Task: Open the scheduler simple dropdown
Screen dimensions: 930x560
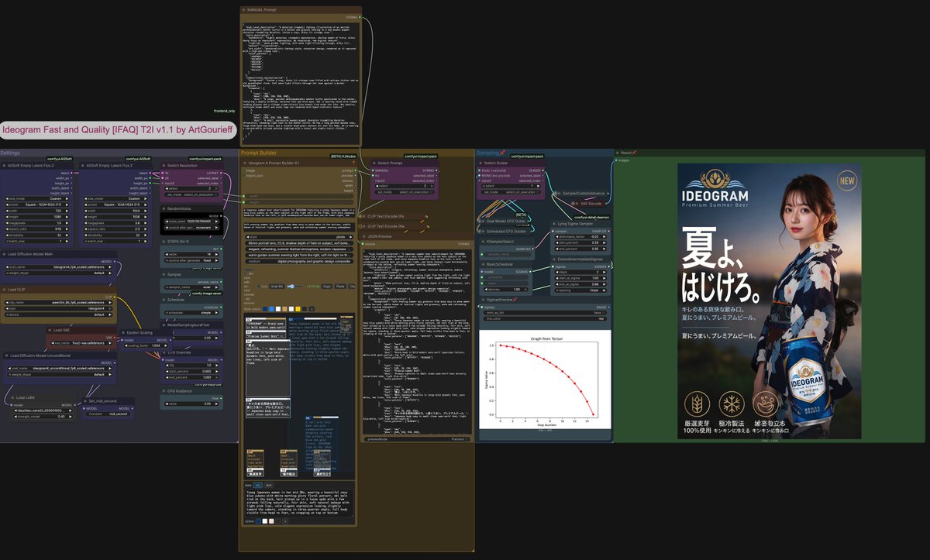Action: click(x=191, y=313)
